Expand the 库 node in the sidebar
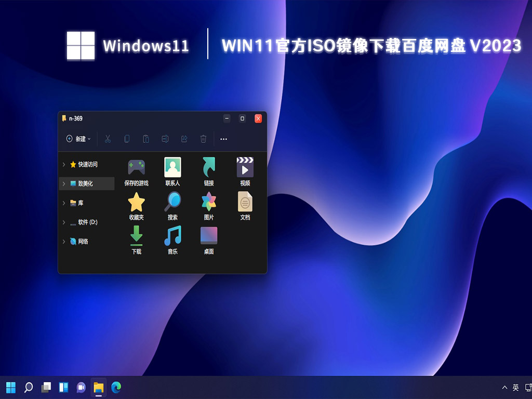The width and height of the screenshot is (532, 399). click(63, 203)
